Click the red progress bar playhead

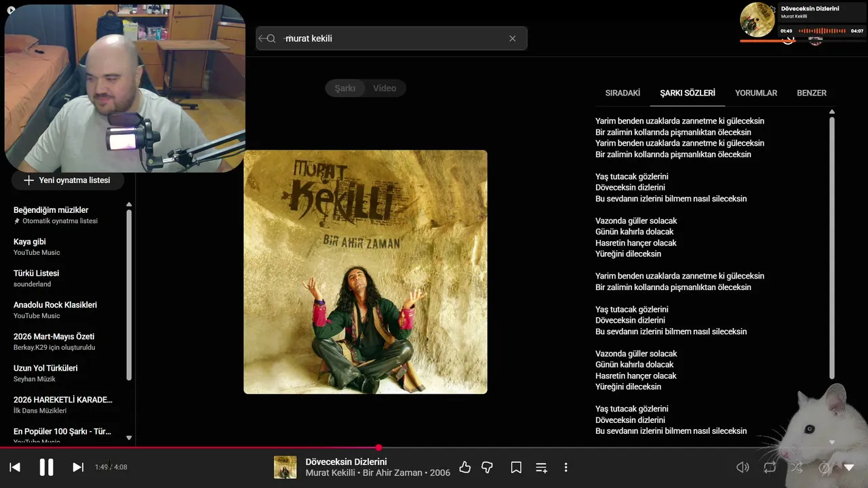[378, 447]
